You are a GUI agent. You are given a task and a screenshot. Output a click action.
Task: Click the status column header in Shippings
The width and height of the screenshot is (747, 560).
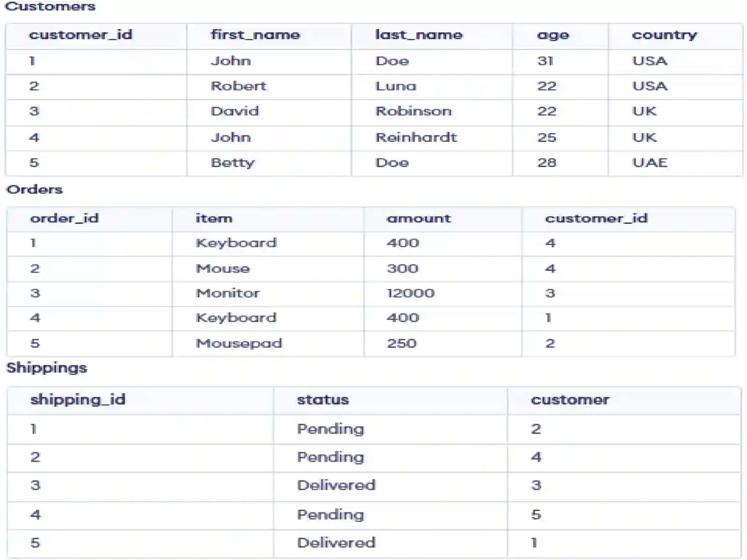click(323, 400)
